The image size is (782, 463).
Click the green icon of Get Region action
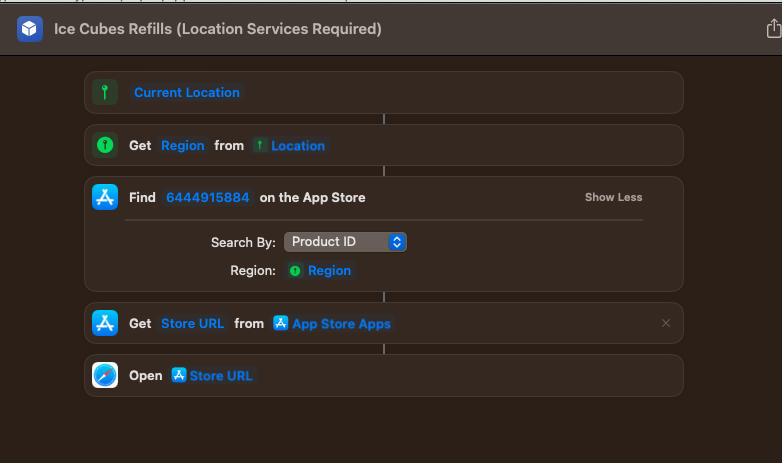(x=105, y=145)
